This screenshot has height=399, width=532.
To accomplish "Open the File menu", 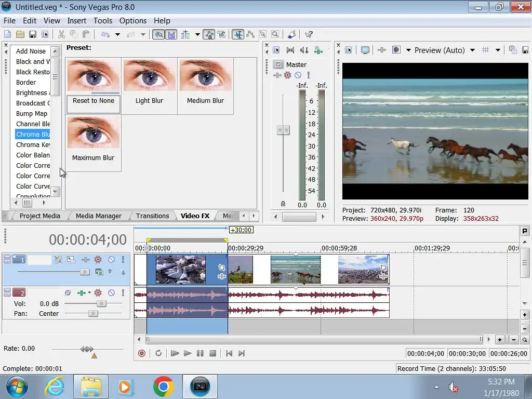I will (9, 21).
